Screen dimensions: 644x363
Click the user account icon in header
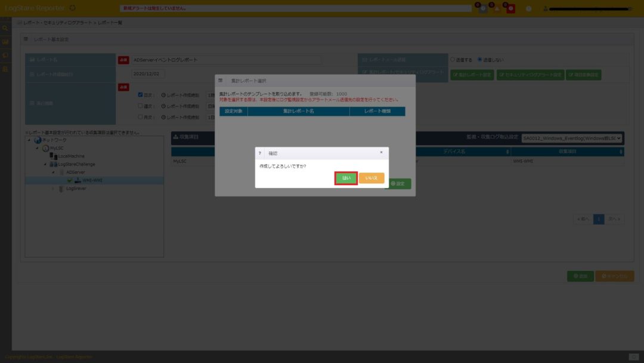[x=546, y=8]
